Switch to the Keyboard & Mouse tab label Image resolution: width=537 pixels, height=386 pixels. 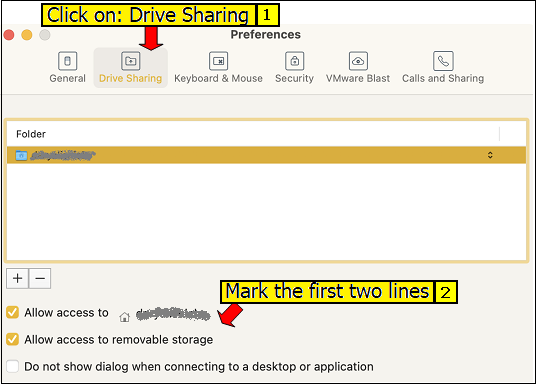(218, 78)
